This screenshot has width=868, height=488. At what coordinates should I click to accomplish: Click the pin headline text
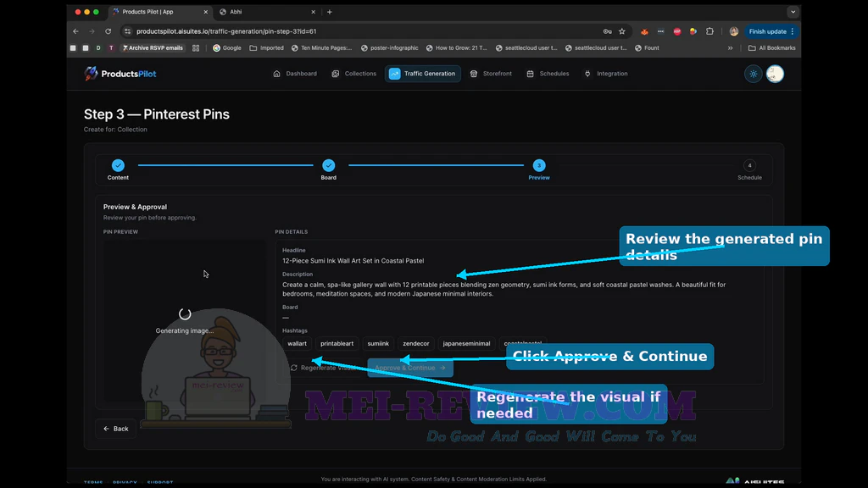353,261
